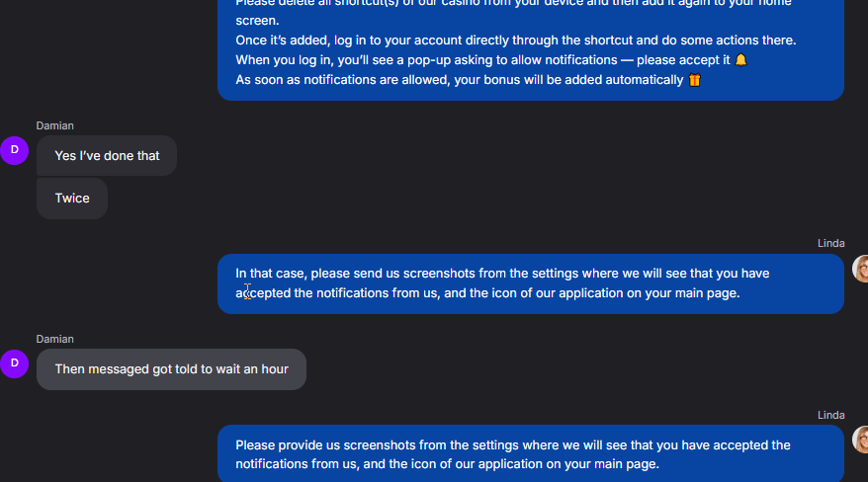Select the "Twice" message bubble

72,199
